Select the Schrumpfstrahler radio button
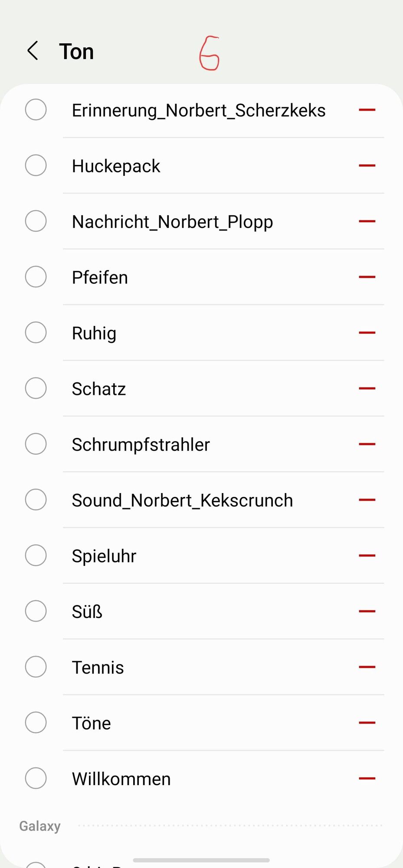Viewport: 403px width, 868px height. coord(36,444)
